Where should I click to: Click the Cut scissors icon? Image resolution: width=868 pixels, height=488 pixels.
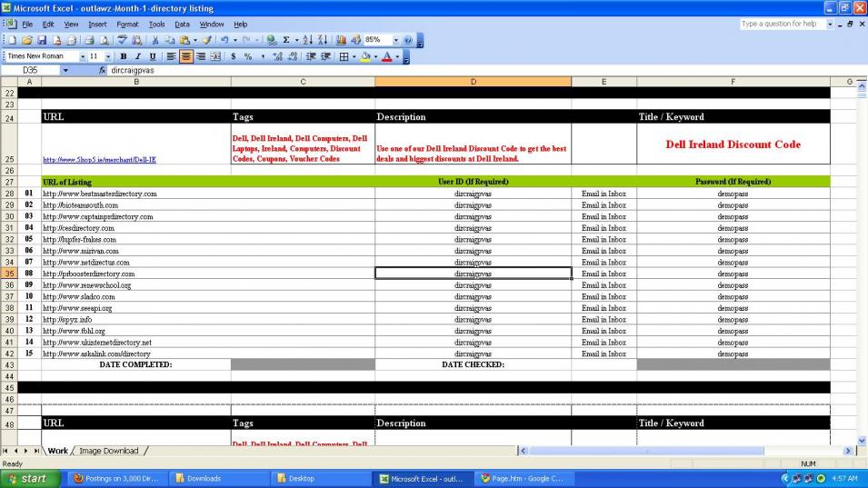point(155,40)
